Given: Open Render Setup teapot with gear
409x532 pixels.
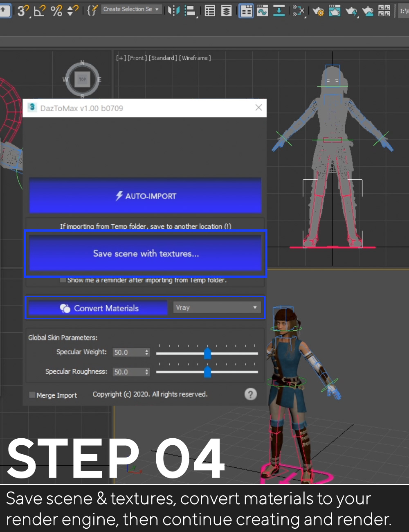Looking at the screenshot, I should (318, 11).
